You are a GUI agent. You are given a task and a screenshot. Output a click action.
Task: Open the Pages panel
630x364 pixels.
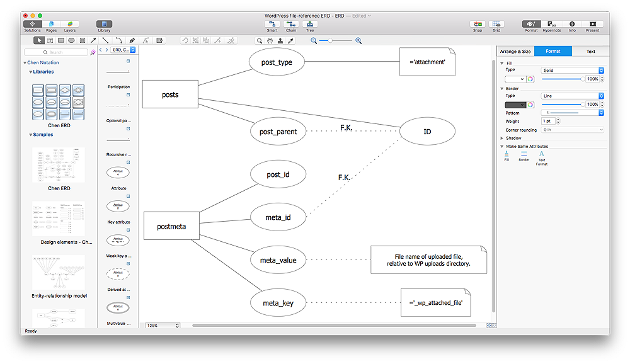click(51, 24)
